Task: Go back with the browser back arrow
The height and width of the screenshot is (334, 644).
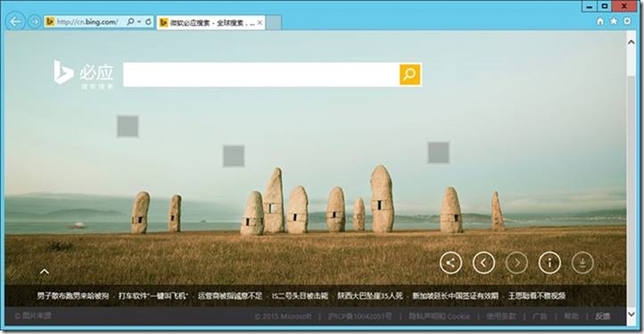Action: 15,21
